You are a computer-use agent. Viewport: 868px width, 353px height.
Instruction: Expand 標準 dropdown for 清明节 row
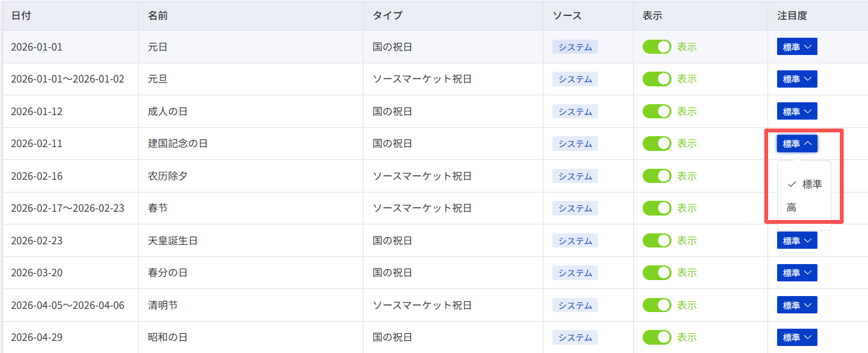tap(797, 305)
